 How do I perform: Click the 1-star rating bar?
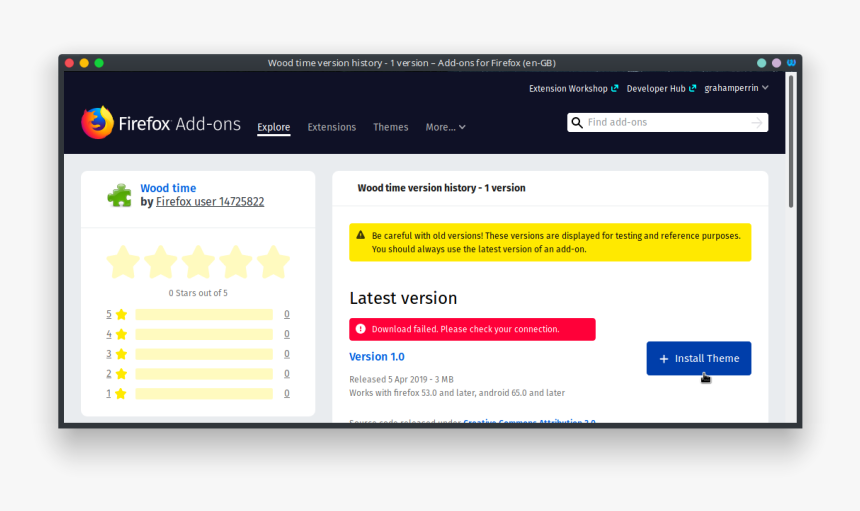(204, 394)
